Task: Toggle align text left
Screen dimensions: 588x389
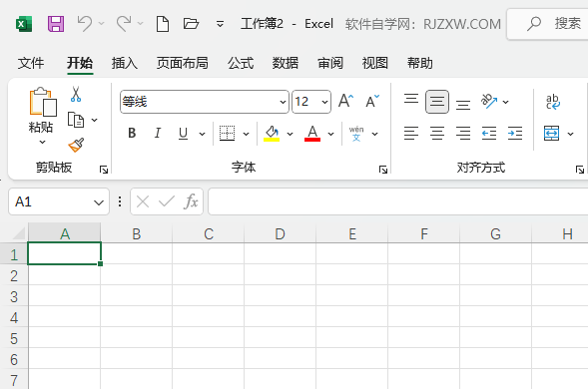Action: point(411,134)
